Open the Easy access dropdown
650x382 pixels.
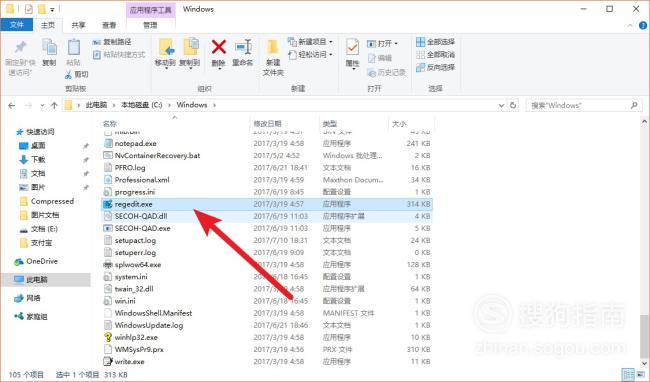pyautogui.click(x=310, y=54)
